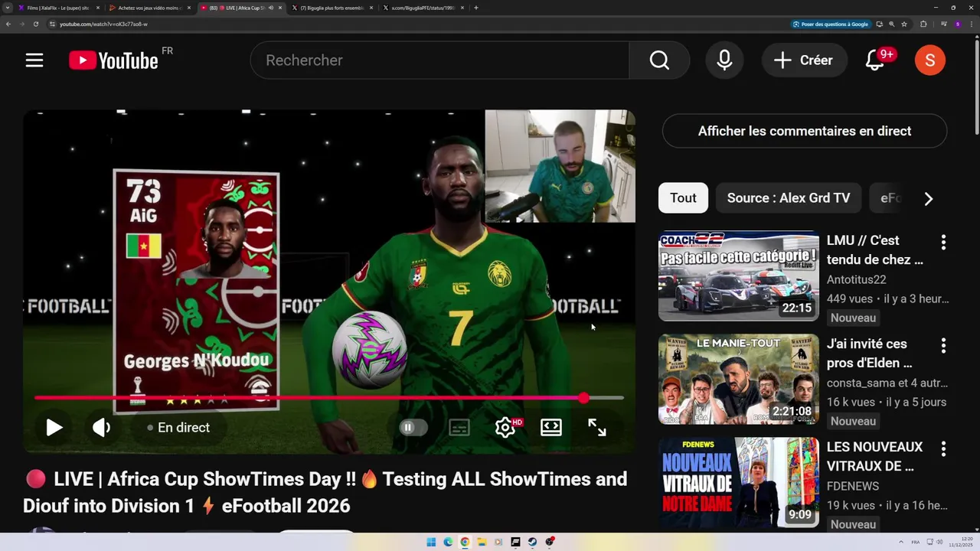The height and width of the screenshot is (551, 980).
Task: Open the browser extensions puzzle icon
Action: [x=923, y=24]
